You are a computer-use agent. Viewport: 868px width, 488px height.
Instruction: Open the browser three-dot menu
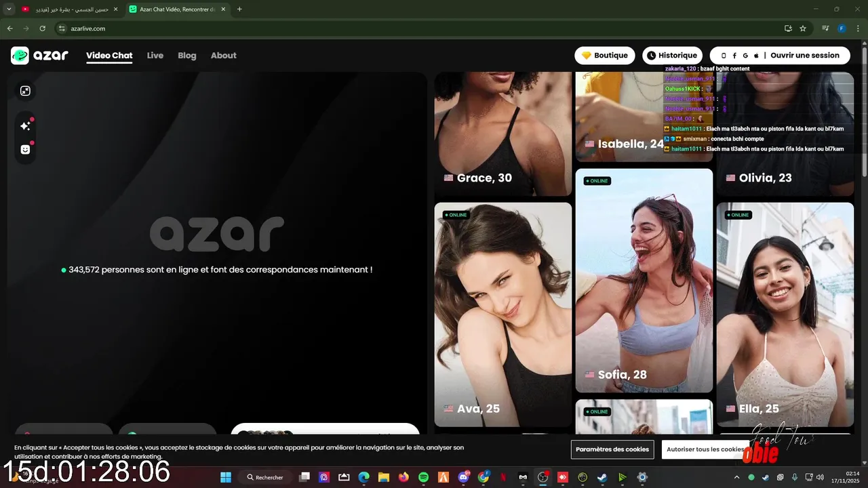click(x=858, y=28)
